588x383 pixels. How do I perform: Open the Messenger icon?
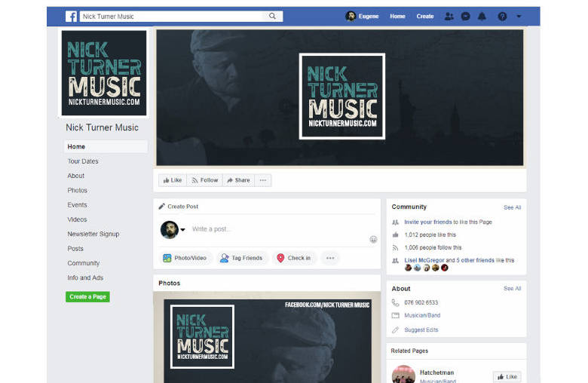(466, 16)
